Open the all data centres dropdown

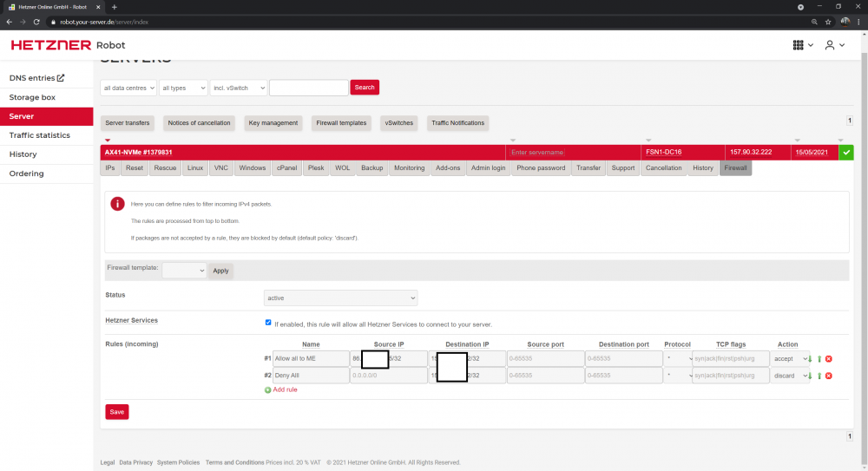tap(128, 88)
